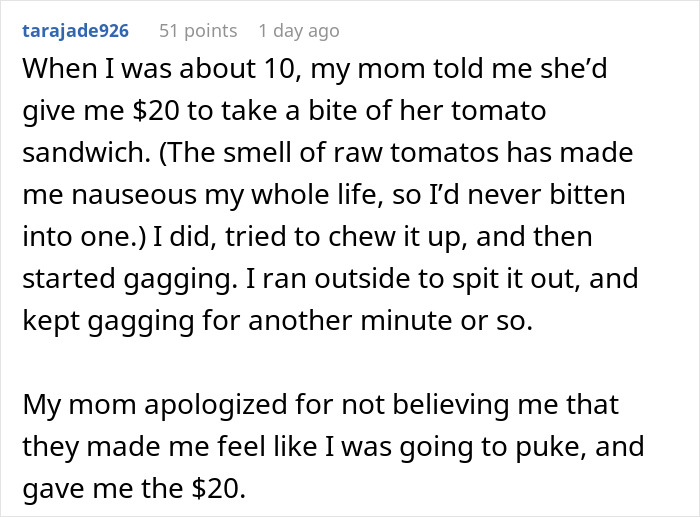This screenshot has height=517, width=700.
Task: Click the "1 day ago" timestamp
Action: pyautogui.click(x=299, y=31)
